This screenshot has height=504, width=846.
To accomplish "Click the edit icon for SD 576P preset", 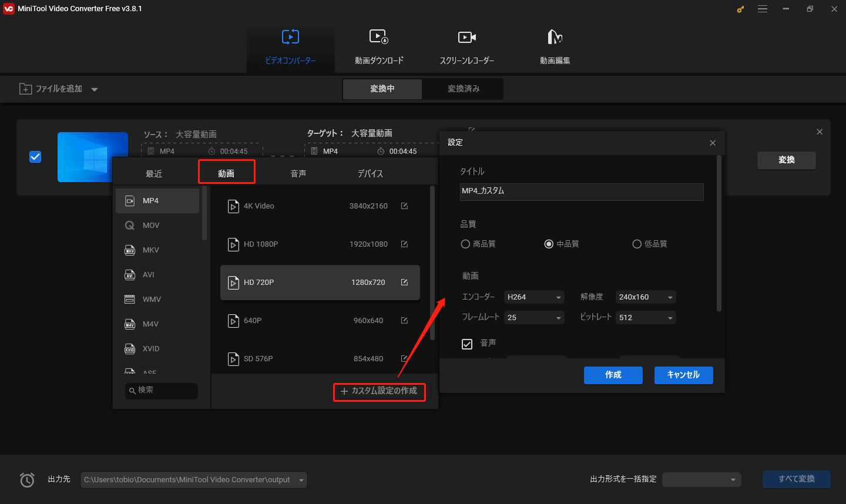I will click(x=404, y=358).
